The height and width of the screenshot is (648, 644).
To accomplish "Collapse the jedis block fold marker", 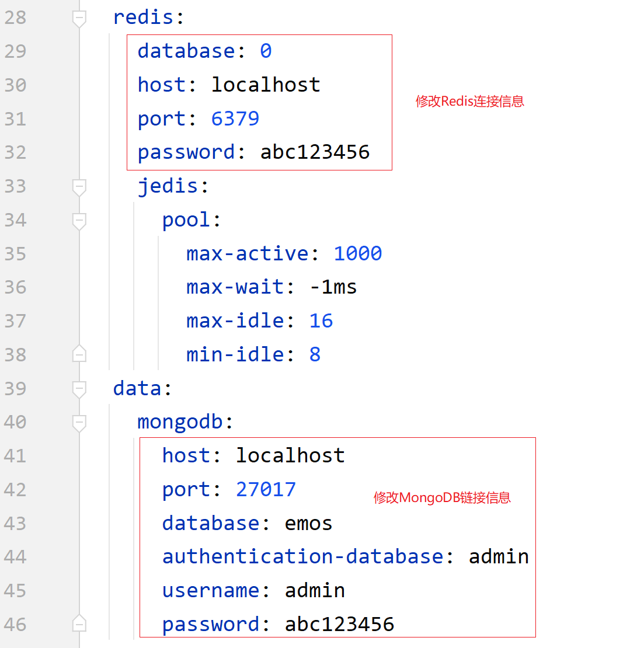I will [79, 187].
